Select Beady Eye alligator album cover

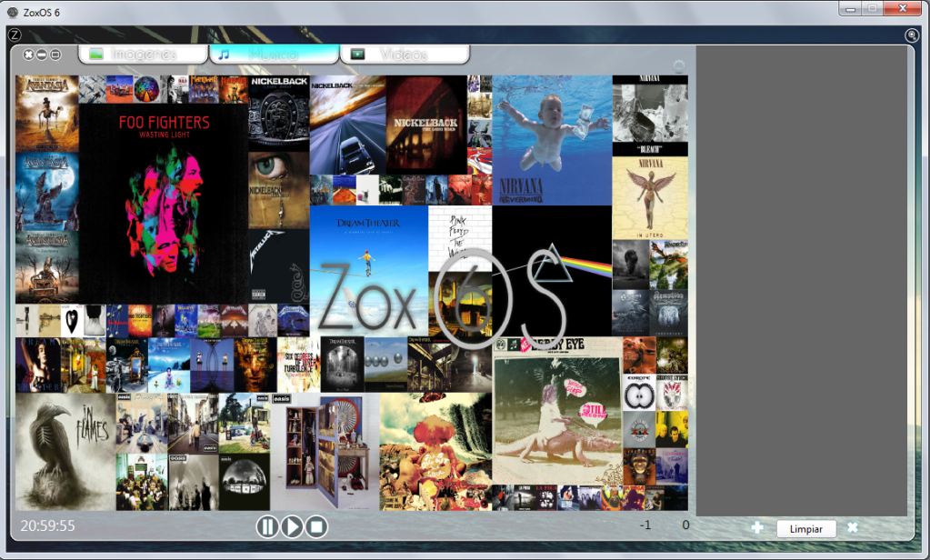557,411
